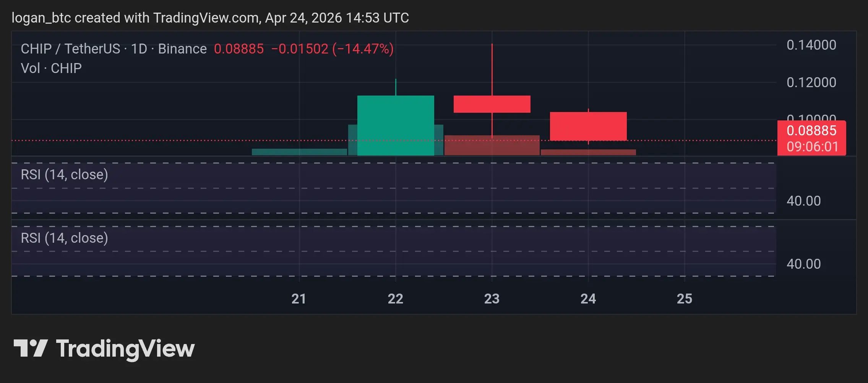Image resolution: width=868 pixels, height=383 pixels.
Task: Click the 0.14000 price axis label
Action: (811, 45)
